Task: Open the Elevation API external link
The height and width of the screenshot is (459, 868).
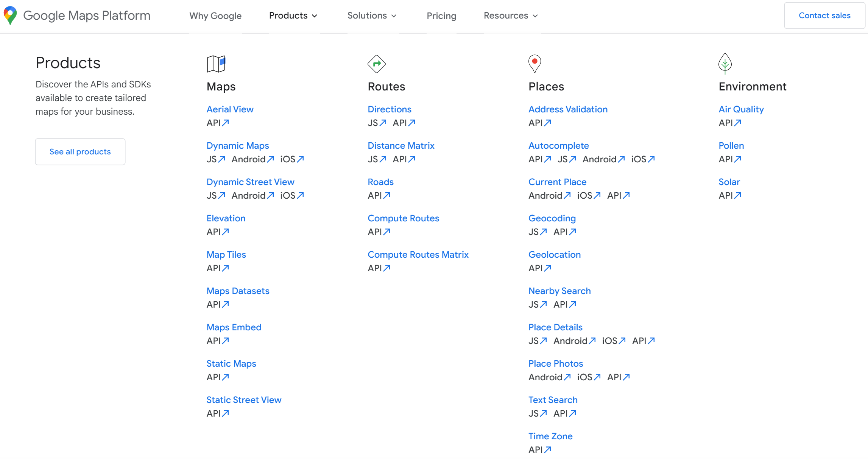Action: 218,232
